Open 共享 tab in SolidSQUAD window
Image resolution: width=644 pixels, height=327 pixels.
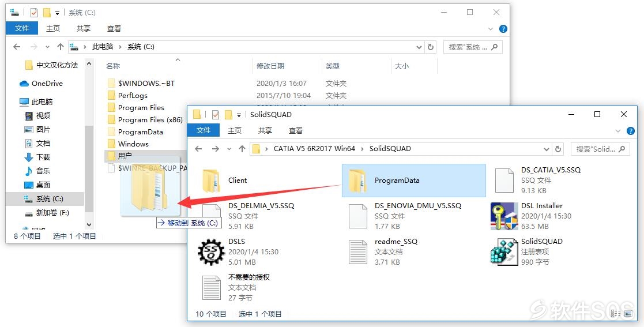coord(265,131)
